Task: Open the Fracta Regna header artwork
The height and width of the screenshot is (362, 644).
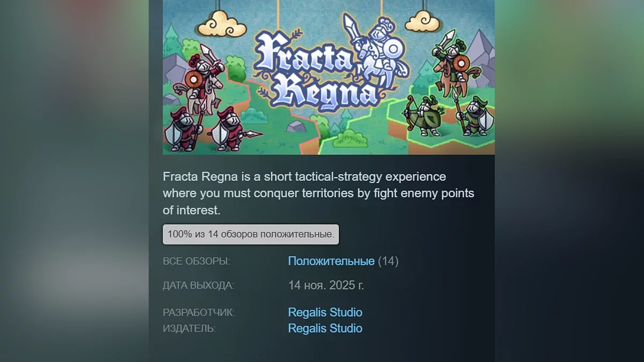Action: tap(328, 77)
